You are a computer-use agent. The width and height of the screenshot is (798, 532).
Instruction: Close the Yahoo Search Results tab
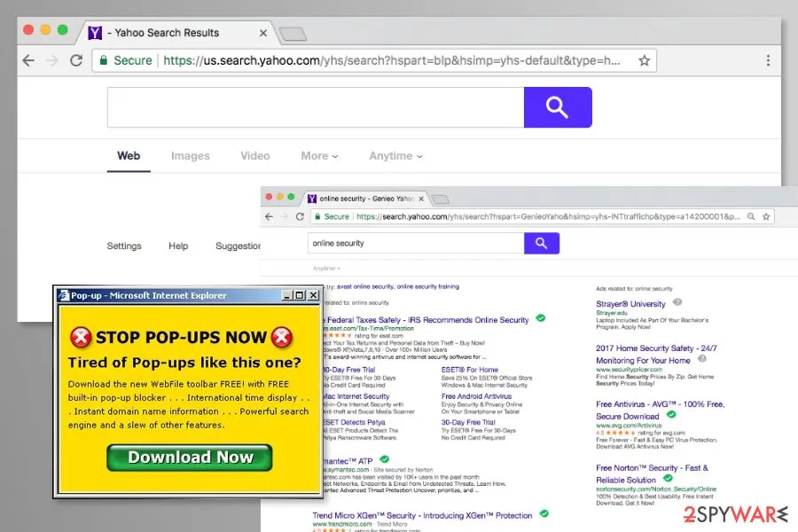point(263,33)
